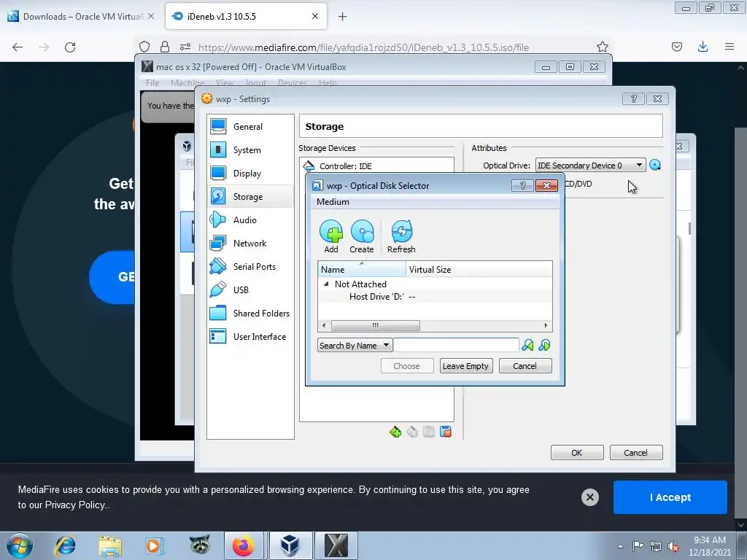The width and height of the screenshot is (747, 560).
Task: Select the Storage settings category
Action: click(x=251, y=197)
